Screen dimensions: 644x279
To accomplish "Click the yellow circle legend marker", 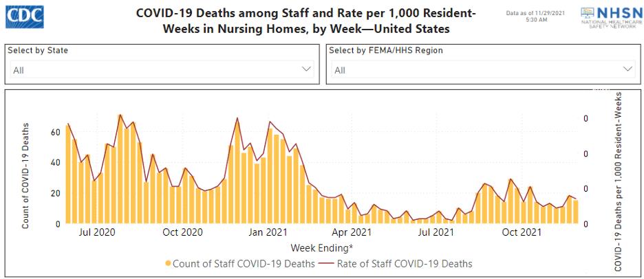I will pyautogui.click(x=167, y=264).
